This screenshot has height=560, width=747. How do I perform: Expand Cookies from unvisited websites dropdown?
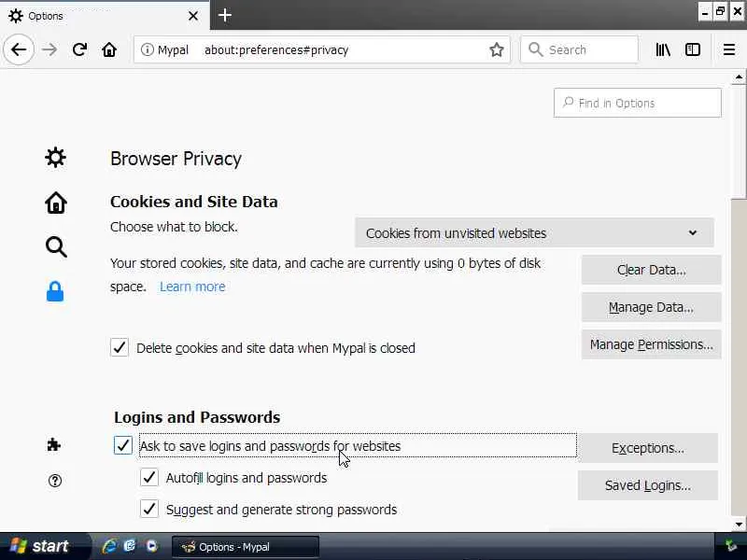[x=534, y=232]
